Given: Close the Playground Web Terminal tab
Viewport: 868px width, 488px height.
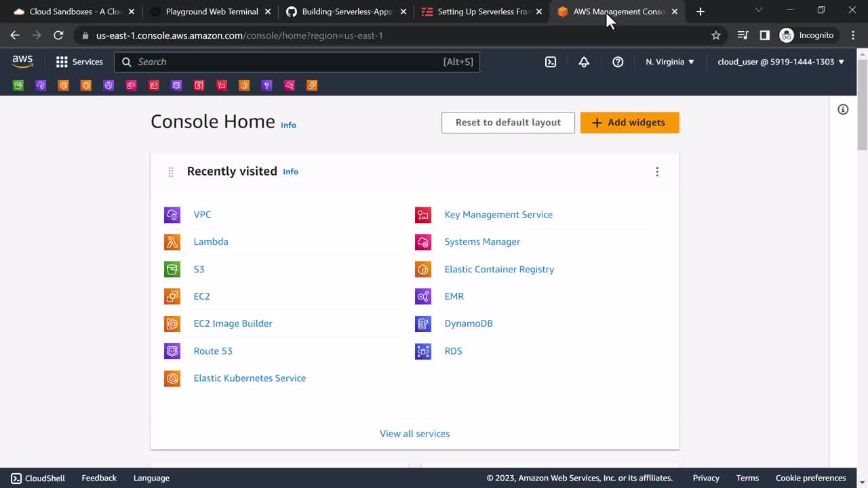Looking at the screenshot, I should tap(268, 12).
